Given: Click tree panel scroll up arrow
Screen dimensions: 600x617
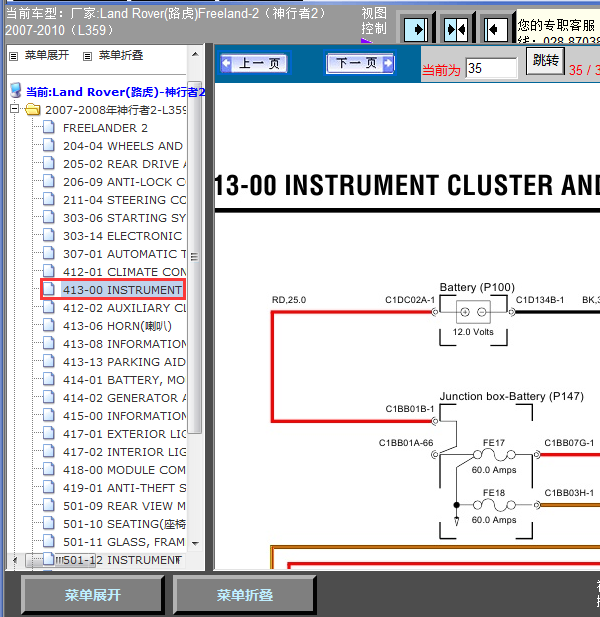Looking at the screenshot, I should (195, 54).
